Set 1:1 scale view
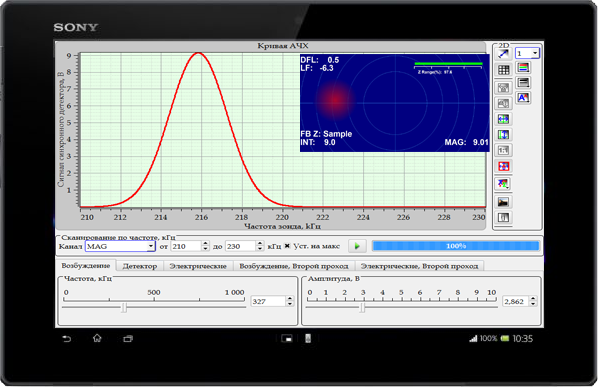Viewport: 600px width, 388px height. tap(504, 151)
